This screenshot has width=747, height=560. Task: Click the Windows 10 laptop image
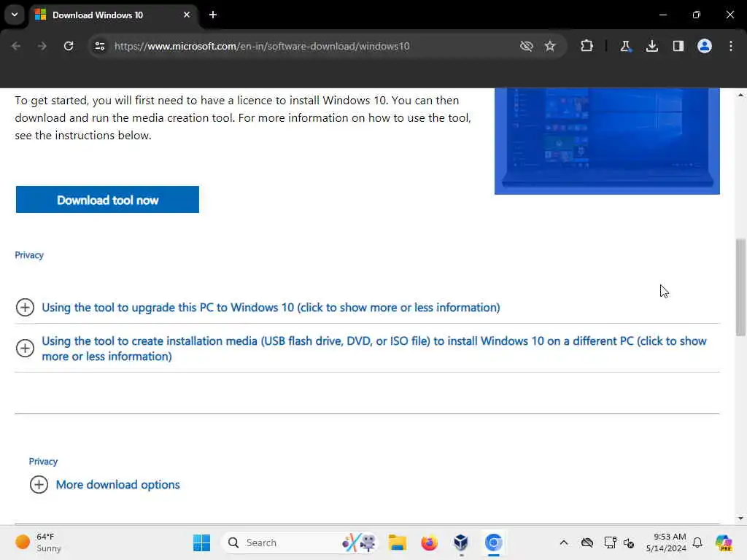click(607, 141)
